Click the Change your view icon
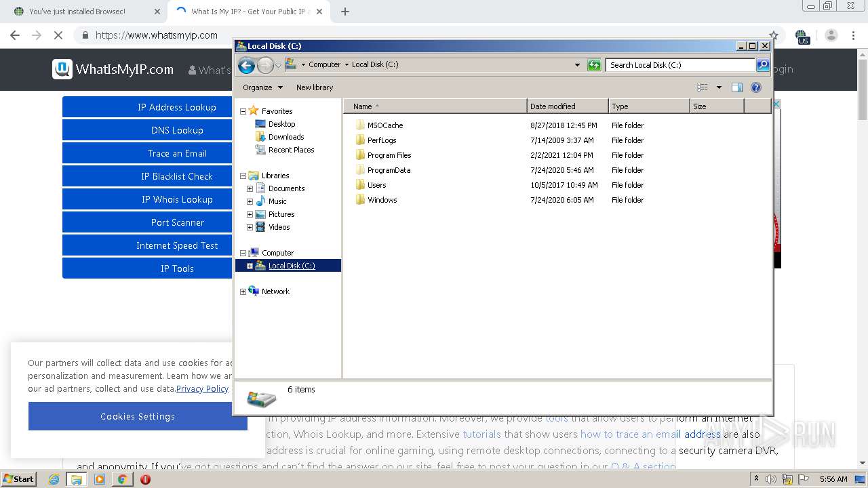The width and height of the screenshot is (868, 488). 703,87
